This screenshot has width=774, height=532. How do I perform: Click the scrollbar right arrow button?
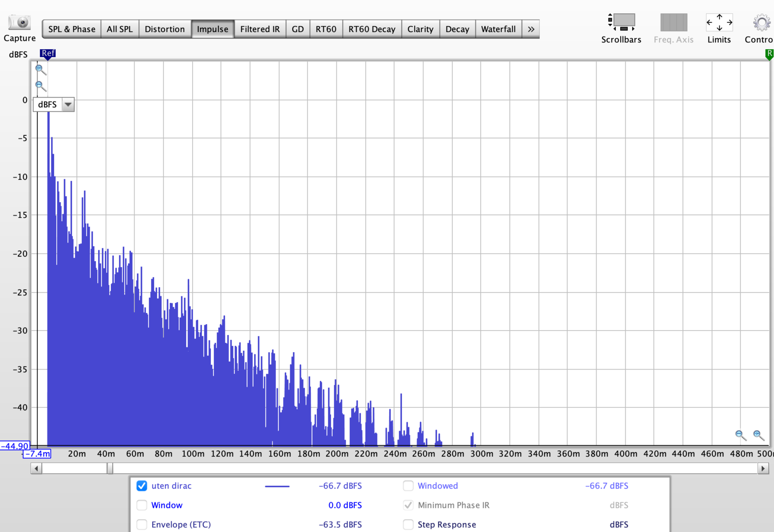(x=763, y=468)
